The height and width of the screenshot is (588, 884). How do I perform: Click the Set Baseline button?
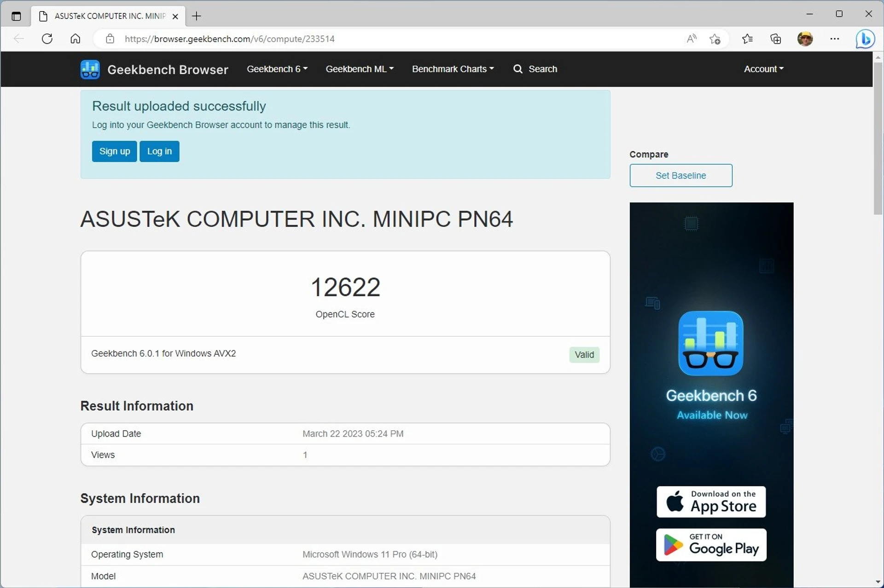point(681,175)
